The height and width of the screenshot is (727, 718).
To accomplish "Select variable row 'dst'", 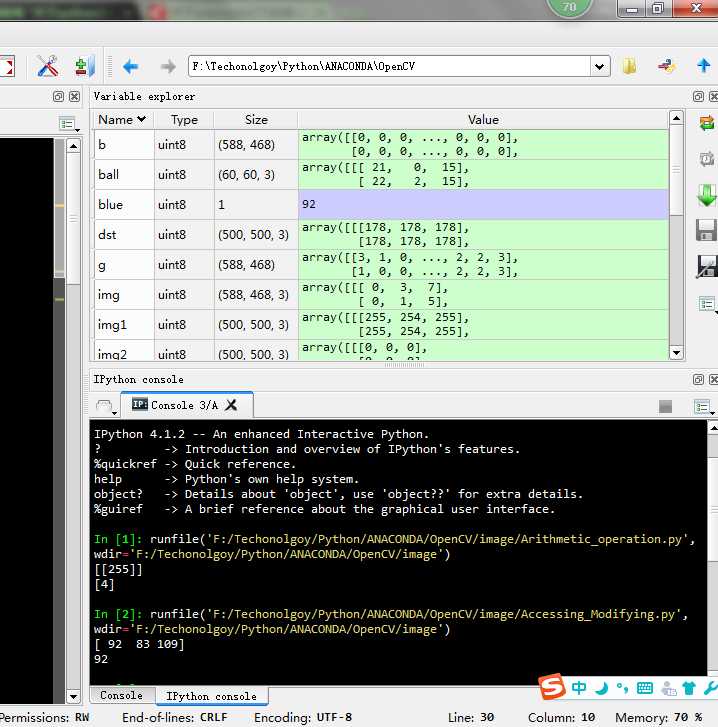I will pos(381,235).
